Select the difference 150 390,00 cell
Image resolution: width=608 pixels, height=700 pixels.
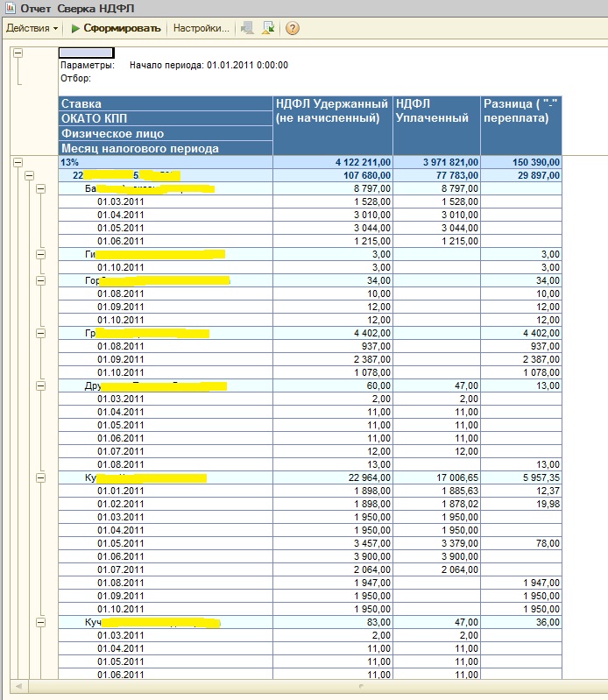pyautogui.click(x=521, y=162)
